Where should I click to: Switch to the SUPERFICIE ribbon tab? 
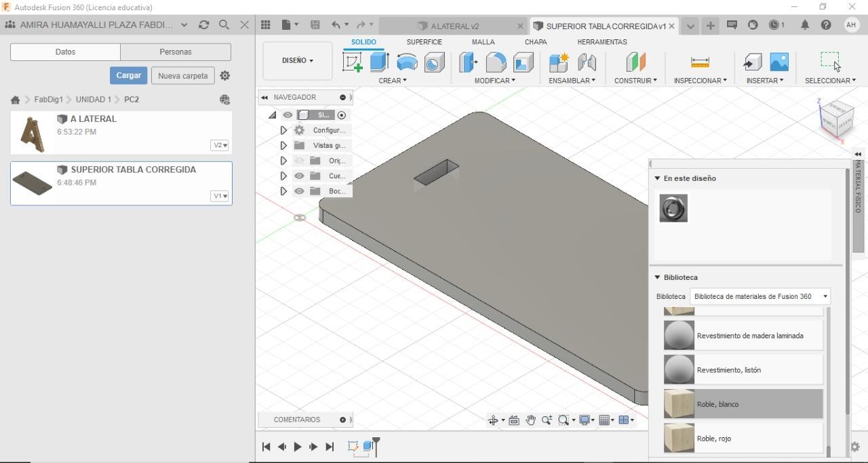coord(424,42)
